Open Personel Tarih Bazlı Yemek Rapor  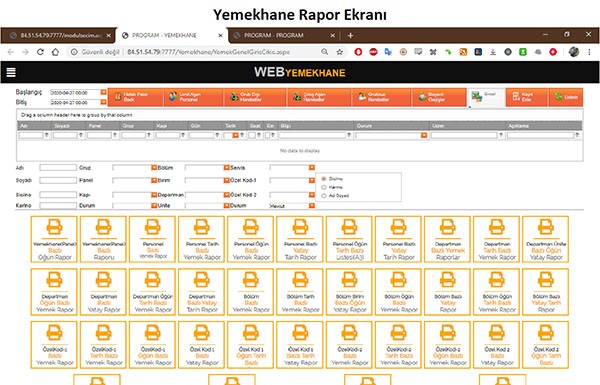(202, 239)
